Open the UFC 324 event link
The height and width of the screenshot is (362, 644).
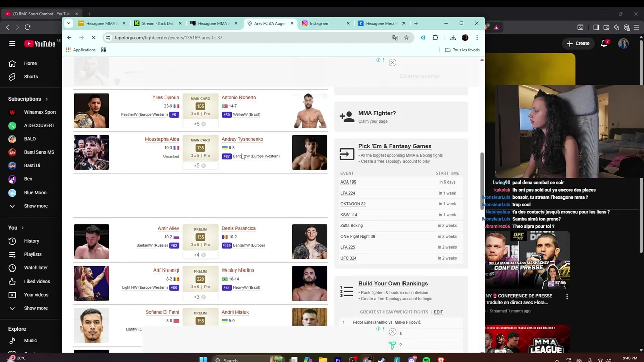348,258
